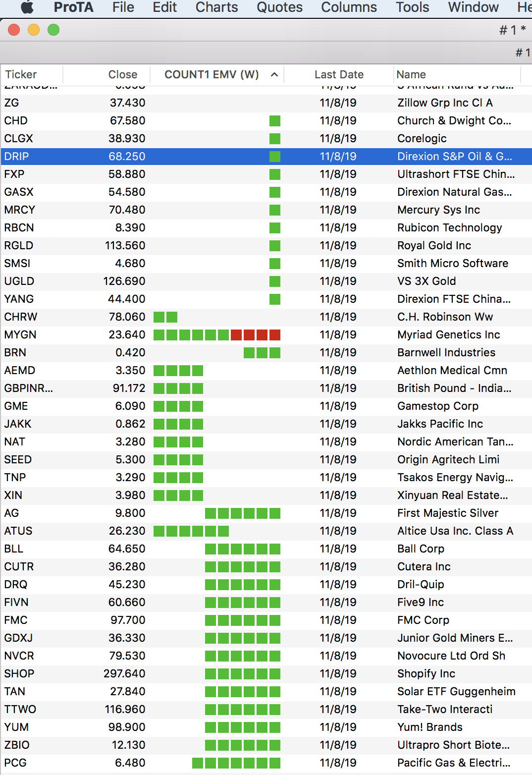This screenshot has height=775, width=532.
Task: Open the File menu
Action: pos(123,7)
